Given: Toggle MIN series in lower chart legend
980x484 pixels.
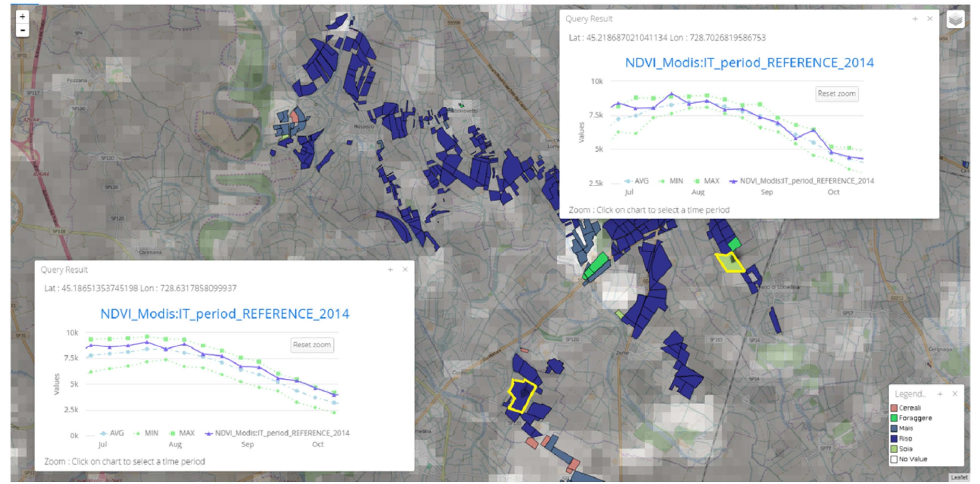Looking at the screenshot, I should [x=146, y=433].
